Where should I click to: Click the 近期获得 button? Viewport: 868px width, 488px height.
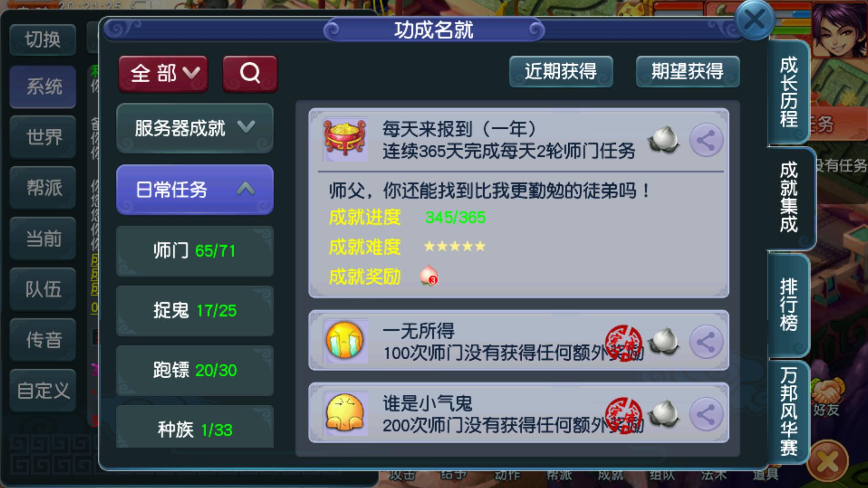561,71
